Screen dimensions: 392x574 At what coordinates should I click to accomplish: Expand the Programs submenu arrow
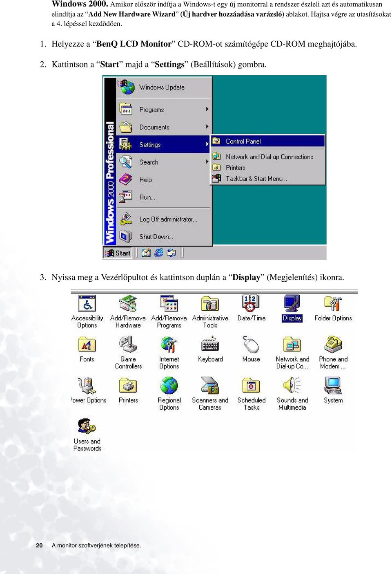207,109
